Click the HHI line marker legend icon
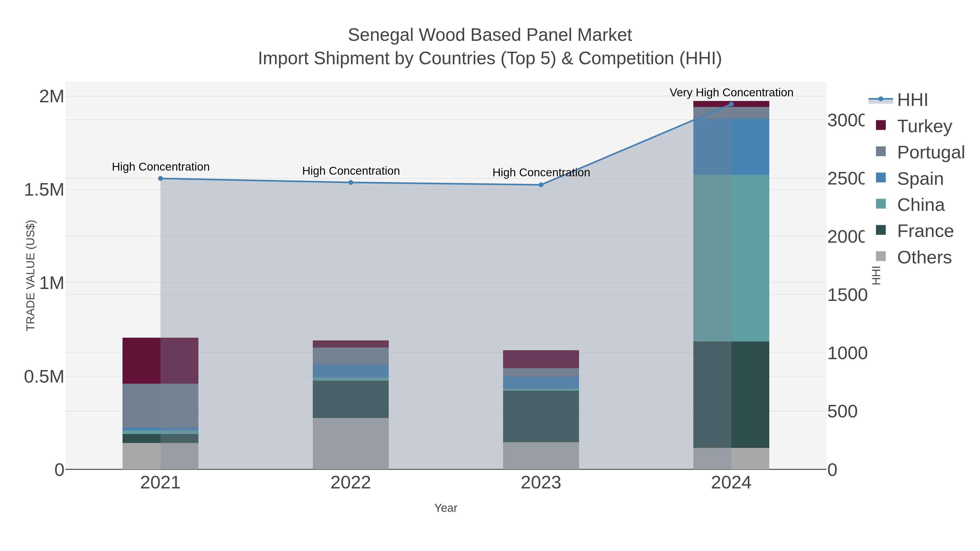The image size is (980, 551). click(881, 99)
